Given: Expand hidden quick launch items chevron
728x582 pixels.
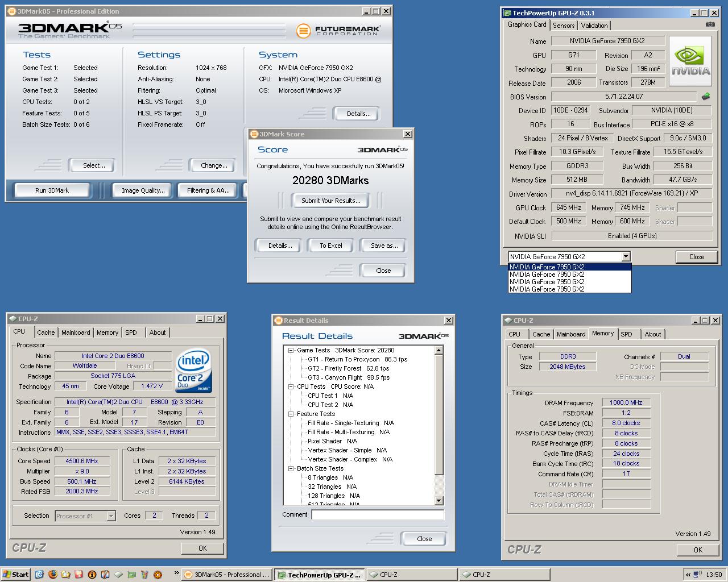Looking at the screenshot, I should coord(176,573).
